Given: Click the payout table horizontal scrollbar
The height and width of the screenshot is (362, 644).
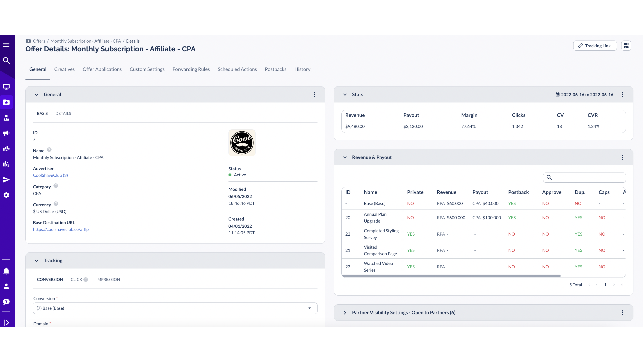Looking at the screenshot, I should pos(451,276).
